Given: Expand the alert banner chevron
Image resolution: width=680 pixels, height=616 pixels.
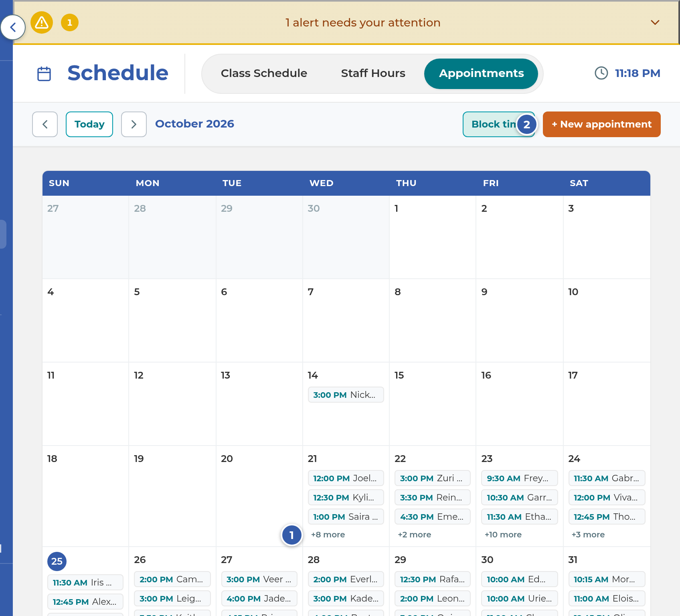Looking at the screenshot, I should (655, 22).
